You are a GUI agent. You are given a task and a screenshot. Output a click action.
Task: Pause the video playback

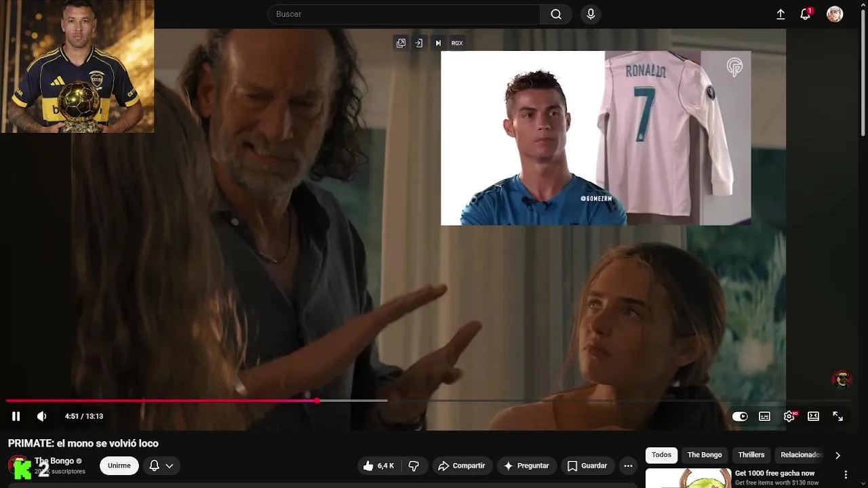(16, 416)
